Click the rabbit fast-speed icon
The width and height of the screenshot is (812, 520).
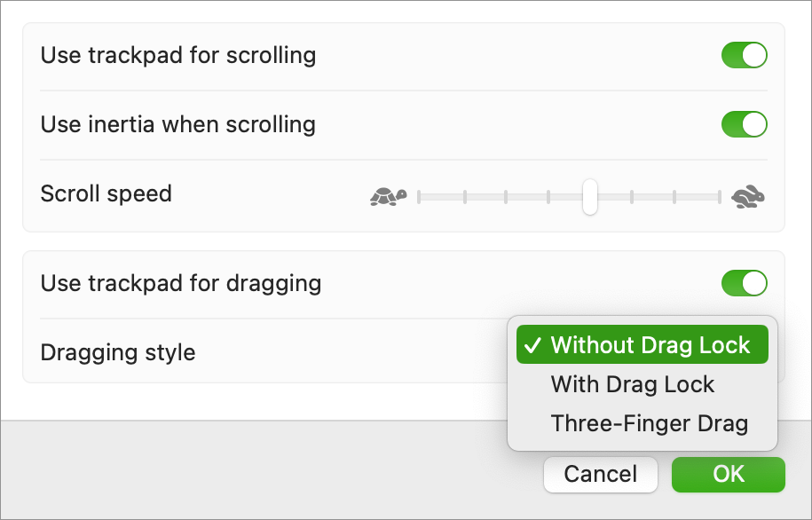tap(748, 196)
